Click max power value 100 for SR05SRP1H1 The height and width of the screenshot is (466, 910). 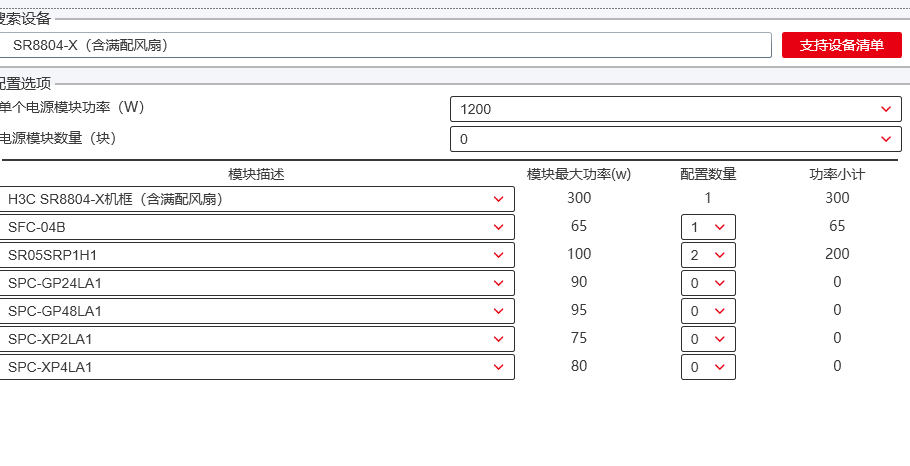(x=579, y=254)
